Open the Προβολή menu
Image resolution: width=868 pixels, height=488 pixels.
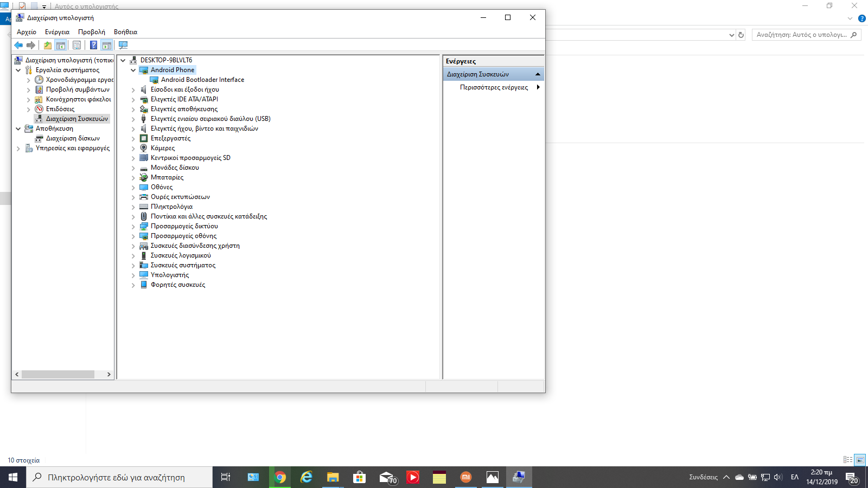pyautogui.click(x=91, y=32)
